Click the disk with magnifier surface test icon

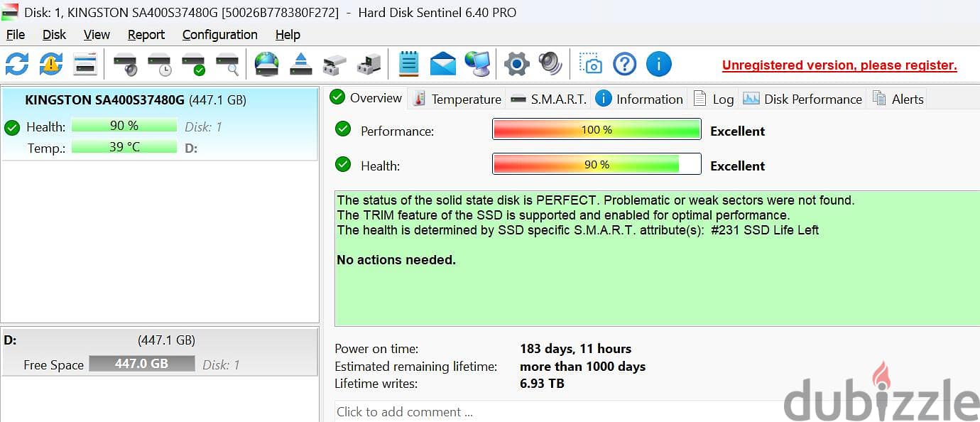[228, 64]
